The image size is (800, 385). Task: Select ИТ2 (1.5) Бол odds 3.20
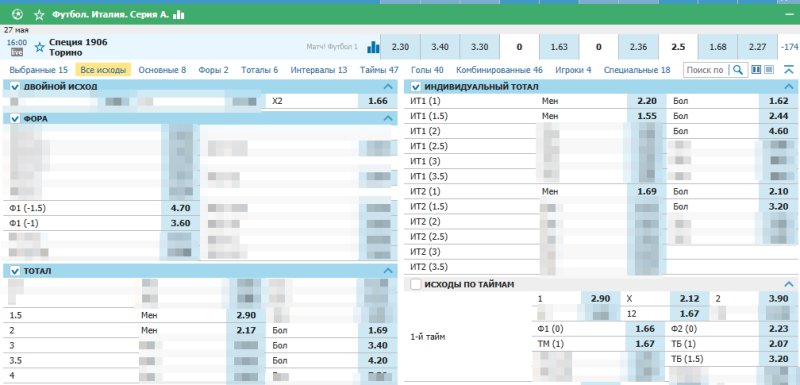click(779, 207)
